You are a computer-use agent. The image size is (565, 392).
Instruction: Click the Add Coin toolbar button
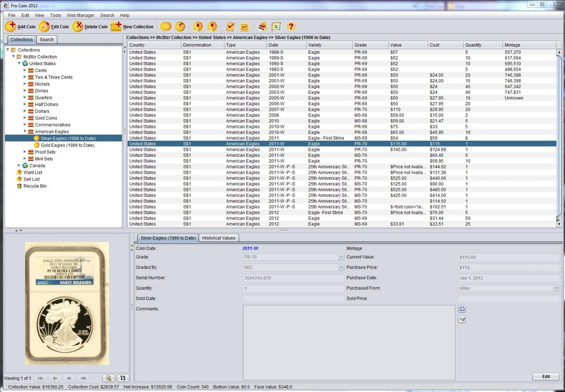click(20, 27)
